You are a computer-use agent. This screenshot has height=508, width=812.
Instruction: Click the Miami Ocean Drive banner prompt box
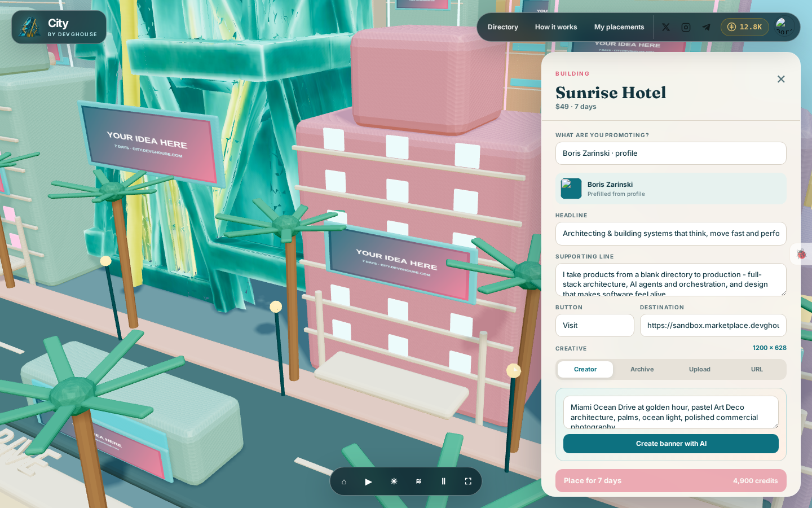point(671,413)
